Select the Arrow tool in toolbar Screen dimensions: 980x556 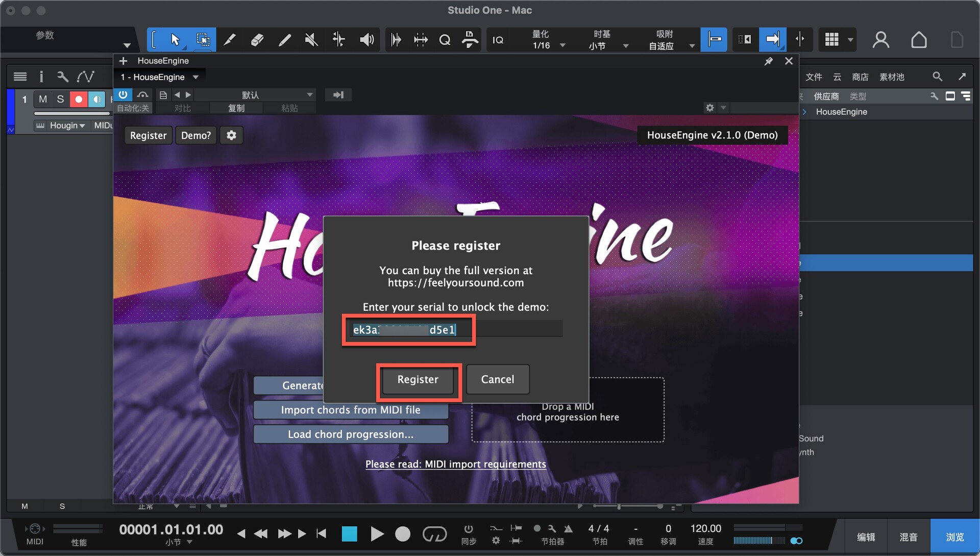175,39
